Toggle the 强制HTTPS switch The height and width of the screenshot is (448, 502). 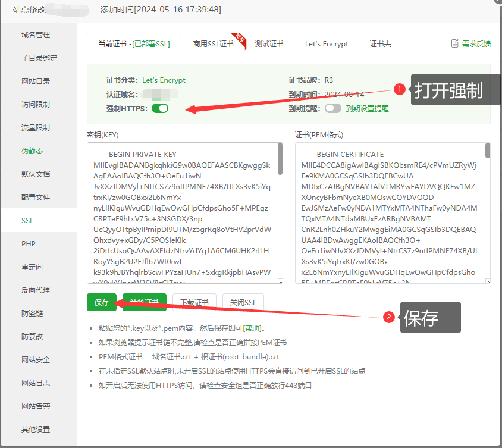[x=160, y=108]
